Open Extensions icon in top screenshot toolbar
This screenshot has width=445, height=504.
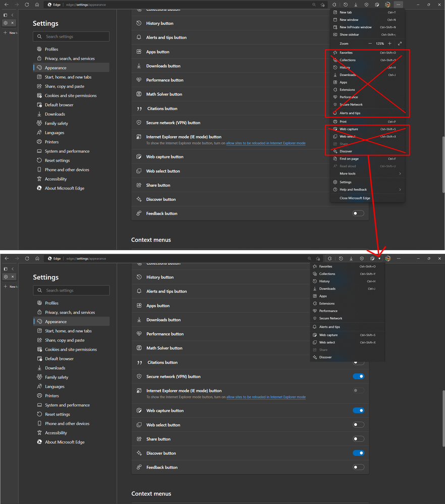[335, 5]
